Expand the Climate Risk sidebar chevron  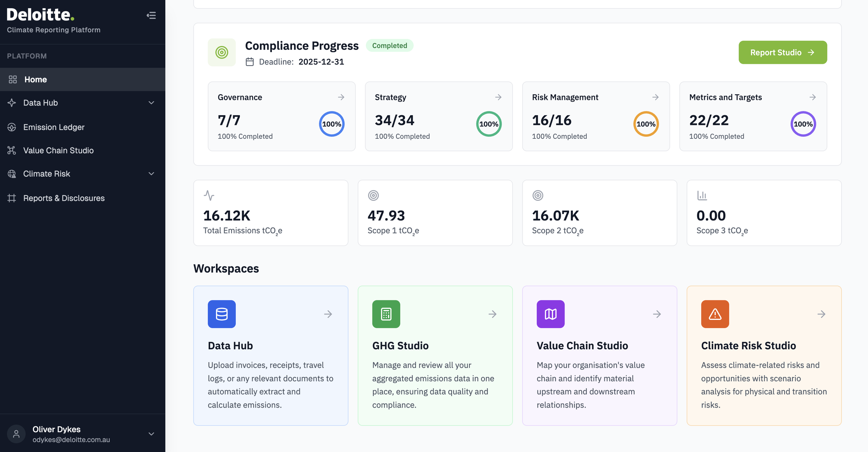point(151,173)
